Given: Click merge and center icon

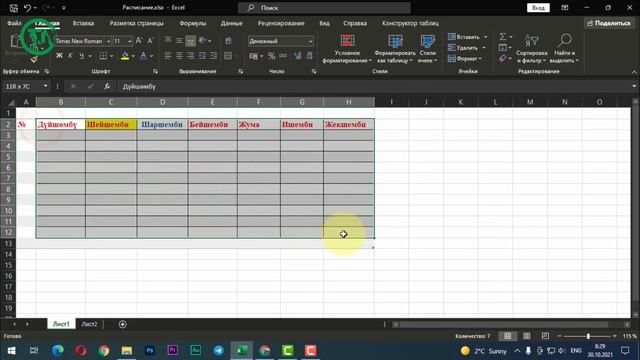Looking at the screenshot, I should pos(228,56).
